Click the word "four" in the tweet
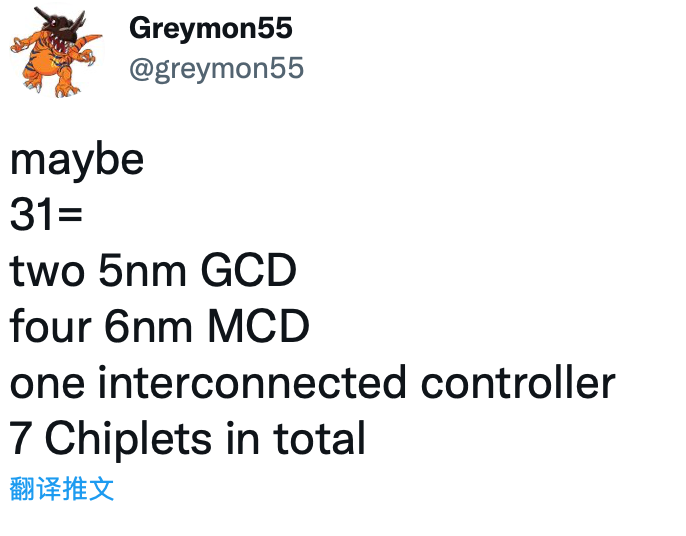The height and width of the screenshot is (536, 686). 50,325
